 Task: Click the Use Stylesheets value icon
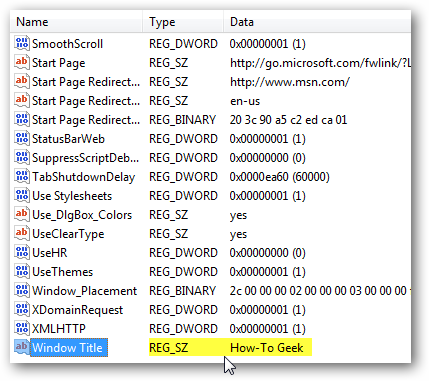tap(22, 196)
